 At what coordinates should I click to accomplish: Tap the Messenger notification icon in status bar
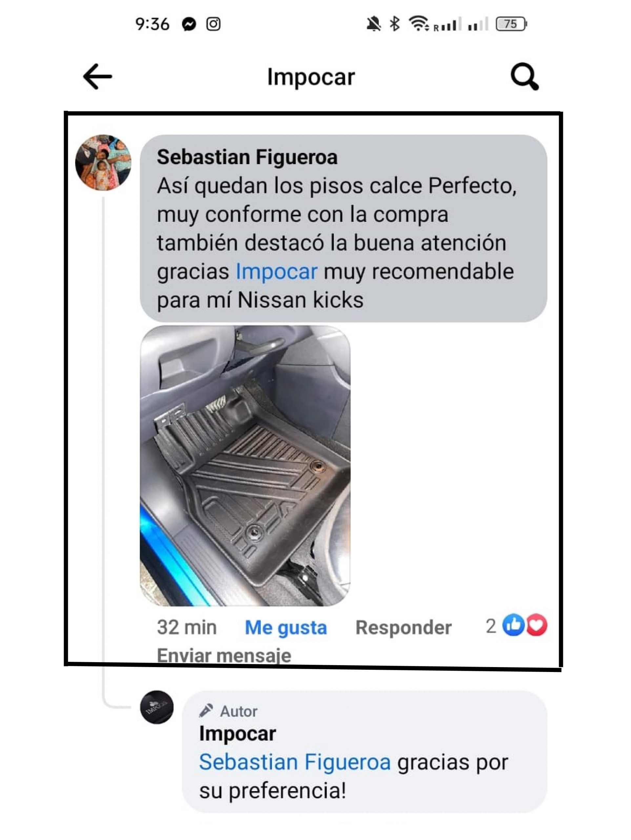point(189,24)
